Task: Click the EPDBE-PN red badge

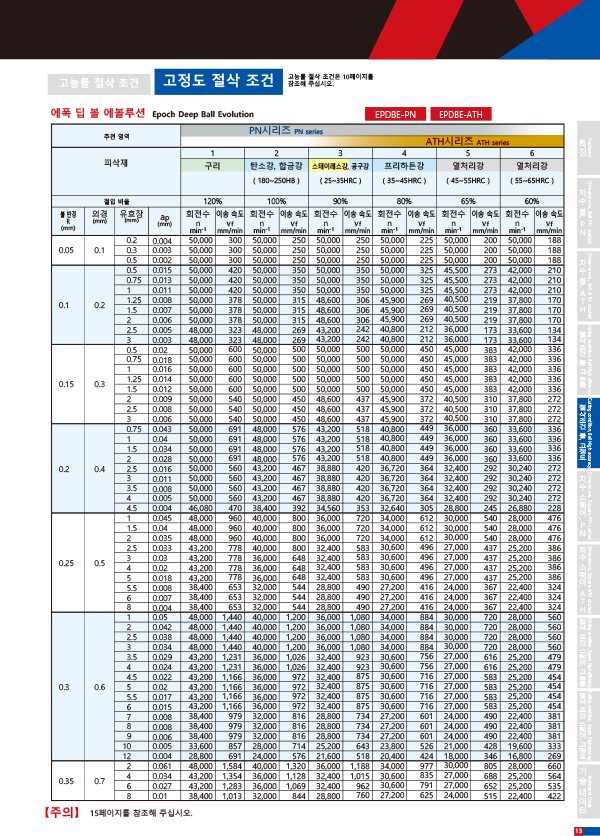Action: click(395, 114)
